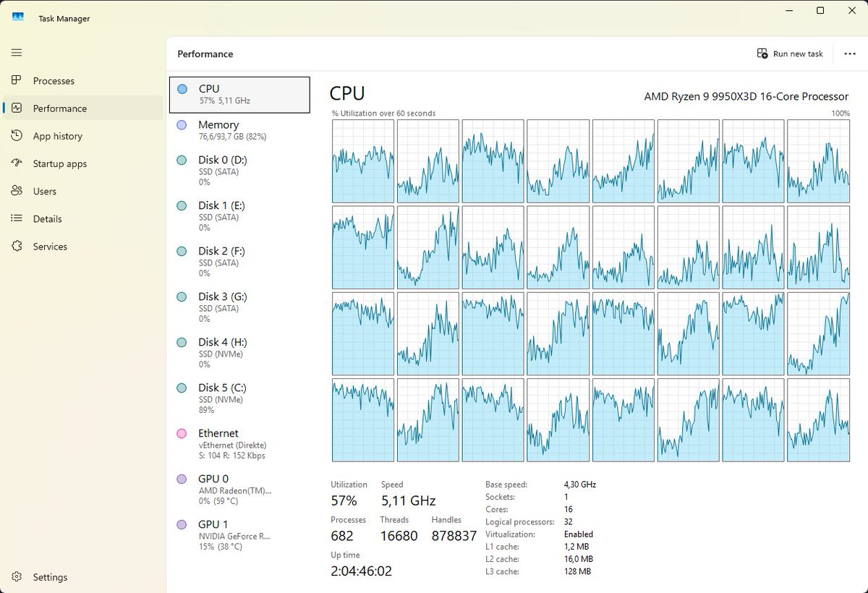Open Services tab label

coord(50,246)
